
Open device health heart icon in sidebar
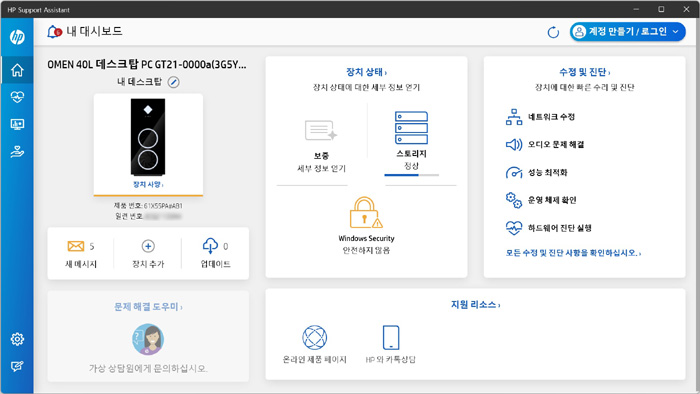tap(17, 97)
